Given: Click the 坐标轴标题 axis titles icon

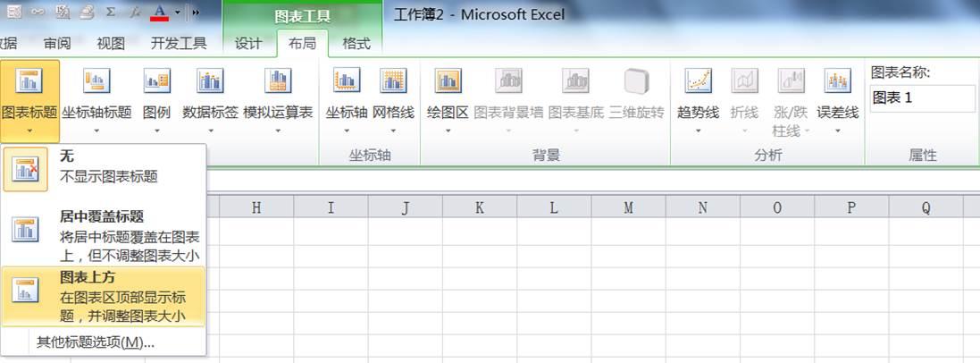Looking at the screenshot, I should point(96,81).
